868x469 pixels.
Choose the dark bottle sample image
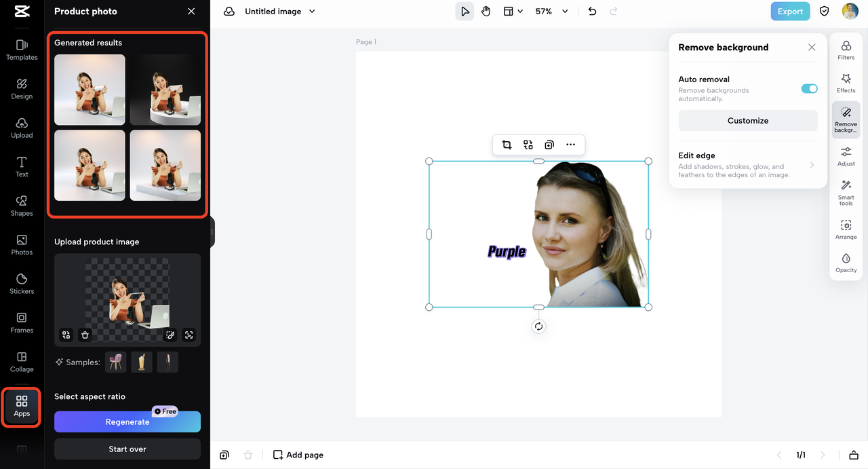tap(167, 362)
